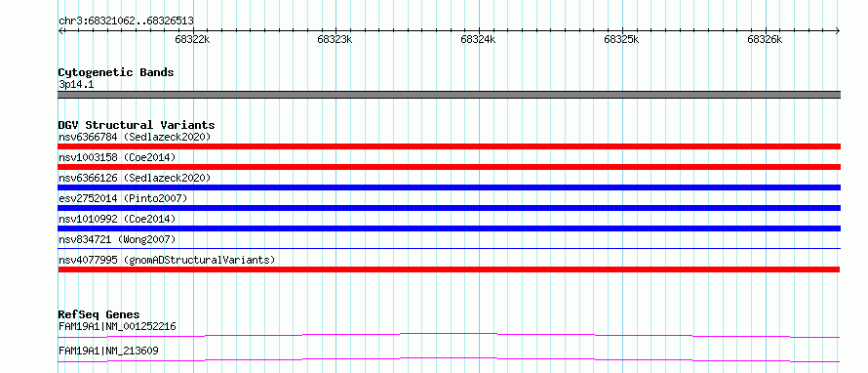Click the 68326k ruler tick label

click(765, 39)
